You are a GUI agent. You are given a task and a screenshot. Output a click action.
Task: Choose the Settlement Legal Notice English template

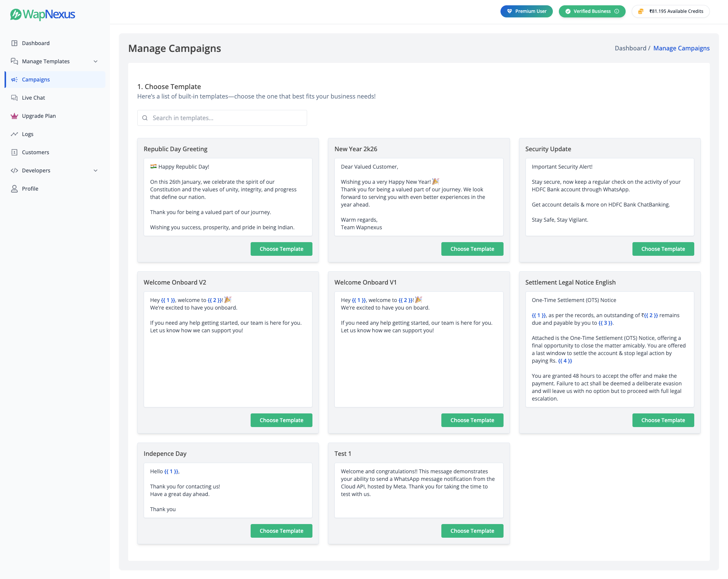pyautogui.click(x=663, y=420)
